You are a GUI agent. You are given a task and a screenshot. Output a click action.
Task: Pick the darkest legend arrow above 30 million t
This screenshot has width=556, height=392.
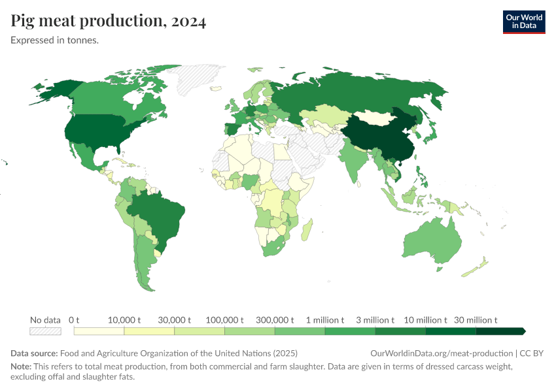500,331
